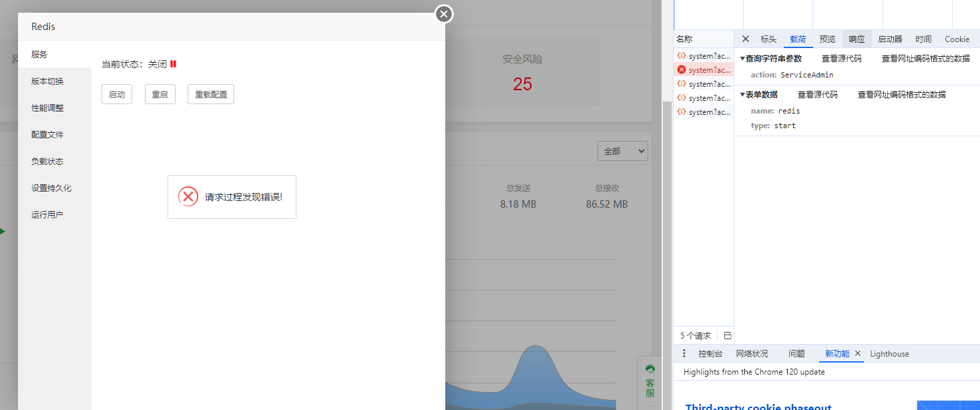Click the red error icon in the failed request row
The height and width of the screenshot is (410, 980).
click(x=682, y=69)
